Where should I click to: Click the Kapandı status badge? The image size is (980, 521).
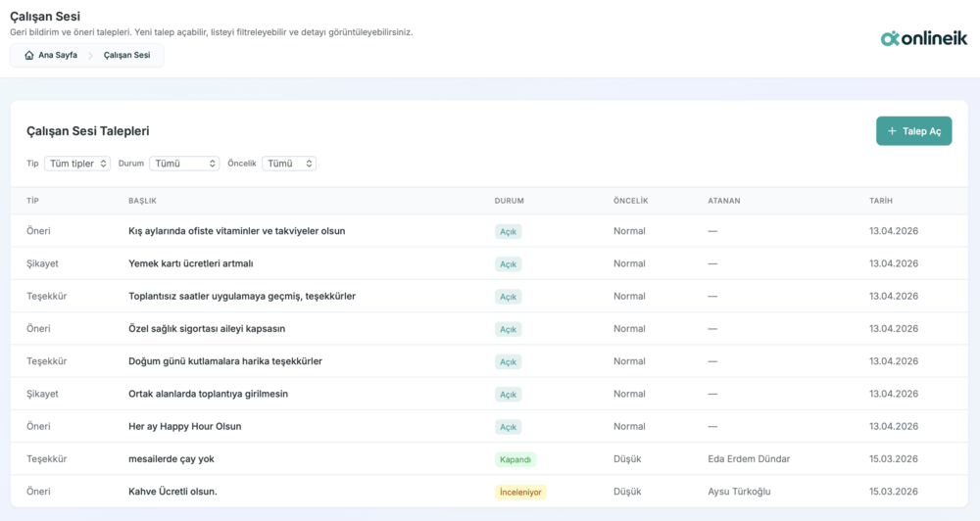tap(515, 459)
